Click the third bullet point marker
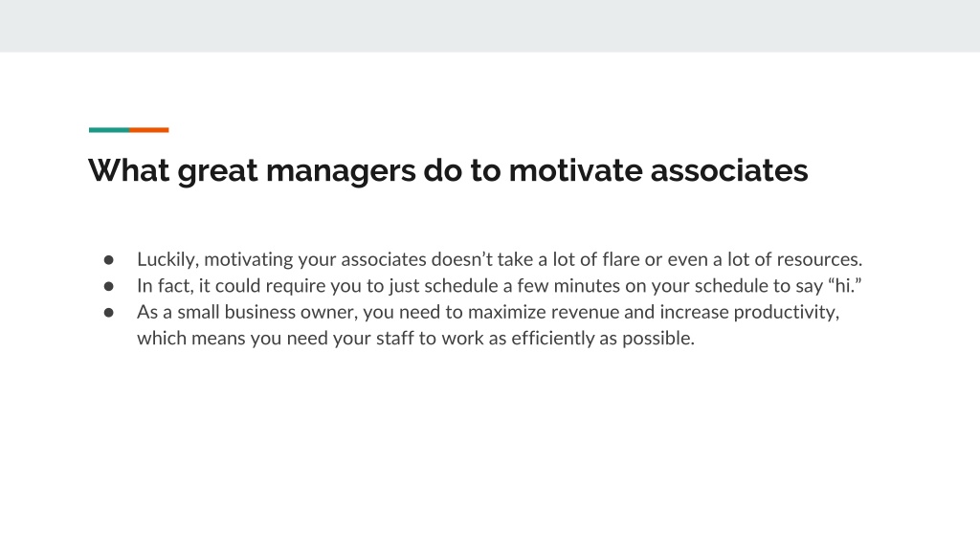Screen dimensions: 980x551 coord(109,313)
